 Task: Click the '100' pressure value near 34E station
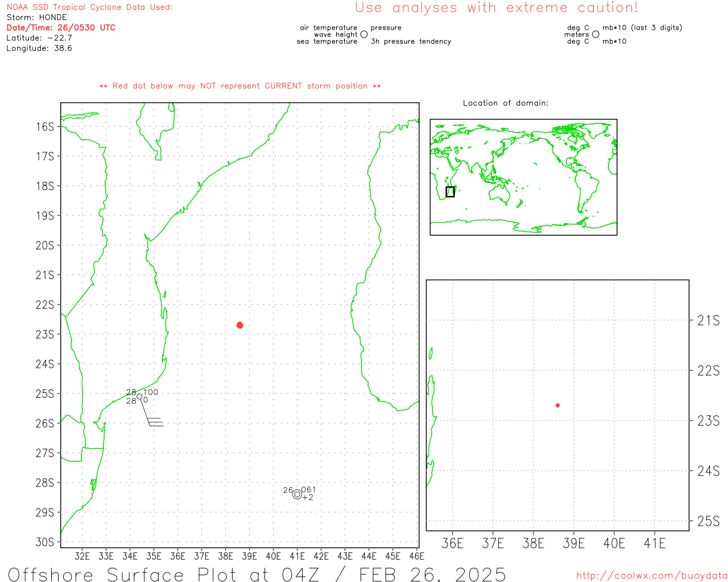151,392
